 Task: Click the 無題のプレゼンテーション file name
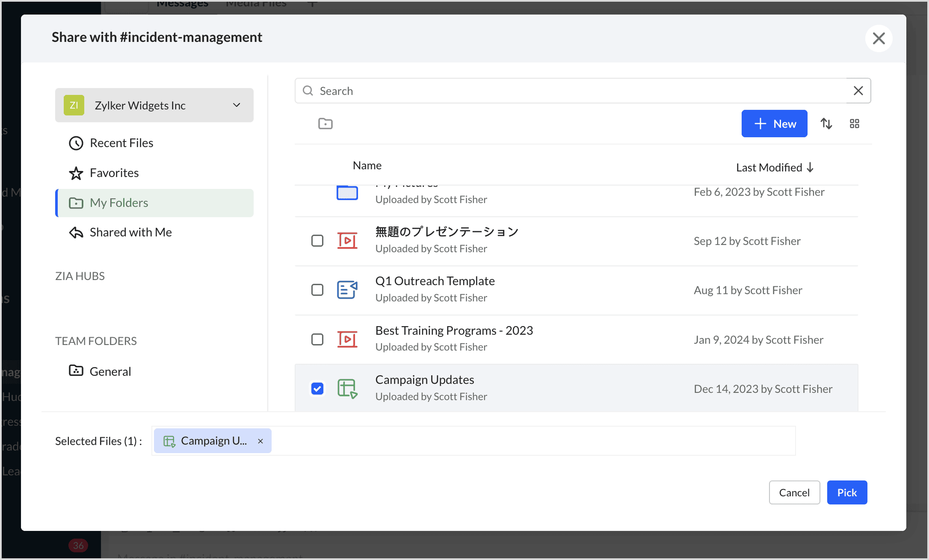(447, 232)
